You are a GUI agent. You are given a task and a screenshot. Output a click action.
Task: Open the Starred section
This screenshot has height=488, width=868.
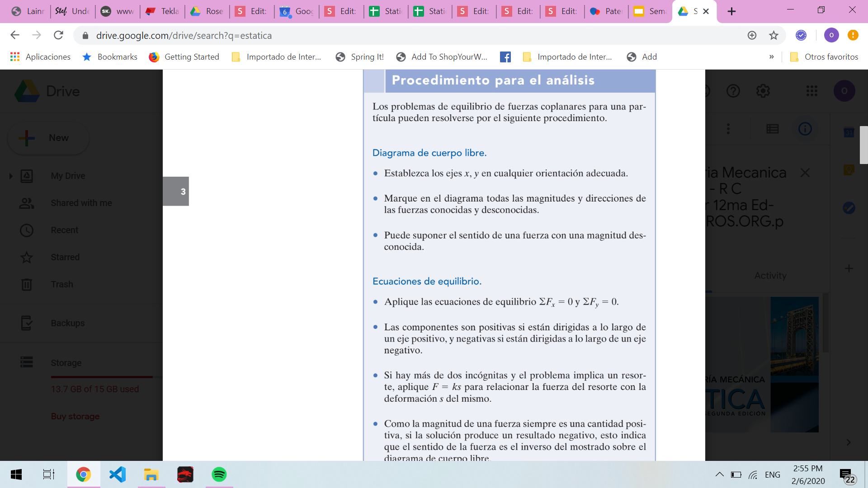(65, 257)
